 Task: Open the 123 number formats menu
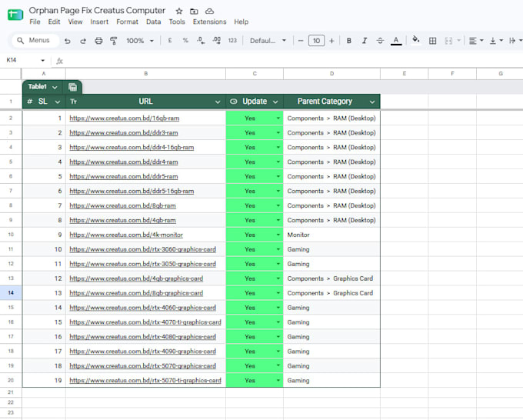tap(232, 40)
